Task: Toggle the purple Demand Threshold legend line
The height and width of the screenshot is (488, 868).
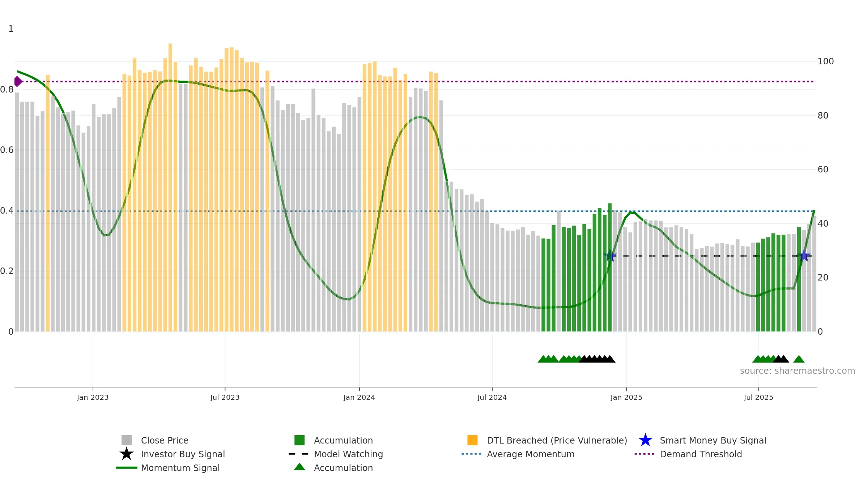Action: [644, 454]
